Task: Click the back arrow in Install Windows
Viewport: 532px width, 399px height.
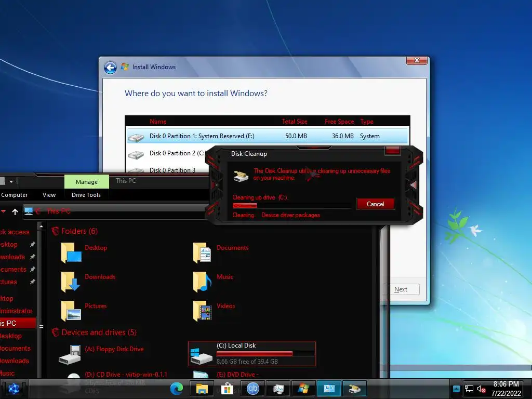Action: pyautogui.click(x=110, y=68)
